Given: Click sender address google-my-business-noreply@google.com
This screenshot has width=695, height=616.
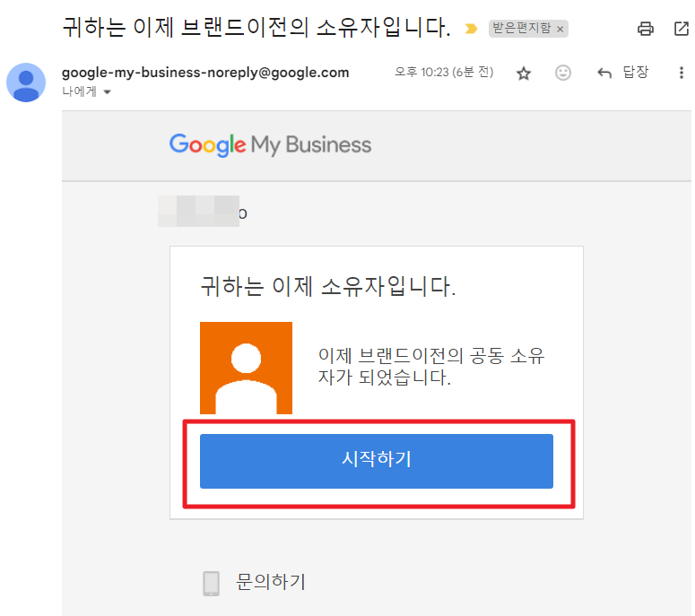Looking at the screenshot, I should [205, 73].
